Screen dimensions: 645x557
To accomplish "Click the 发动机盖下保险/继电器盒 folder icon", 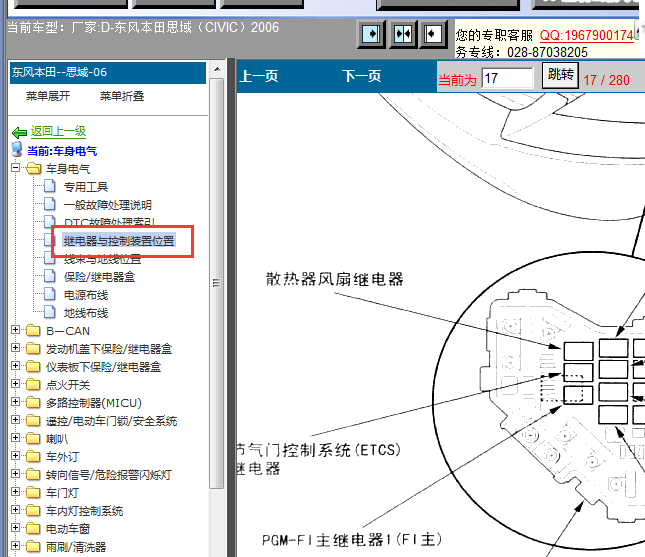I will (x=33, y=348).
